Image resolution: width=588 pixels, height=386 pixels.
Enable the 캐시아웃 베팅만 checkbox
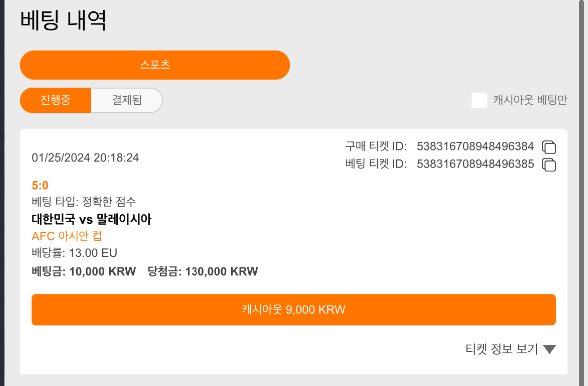pos(479,100)
